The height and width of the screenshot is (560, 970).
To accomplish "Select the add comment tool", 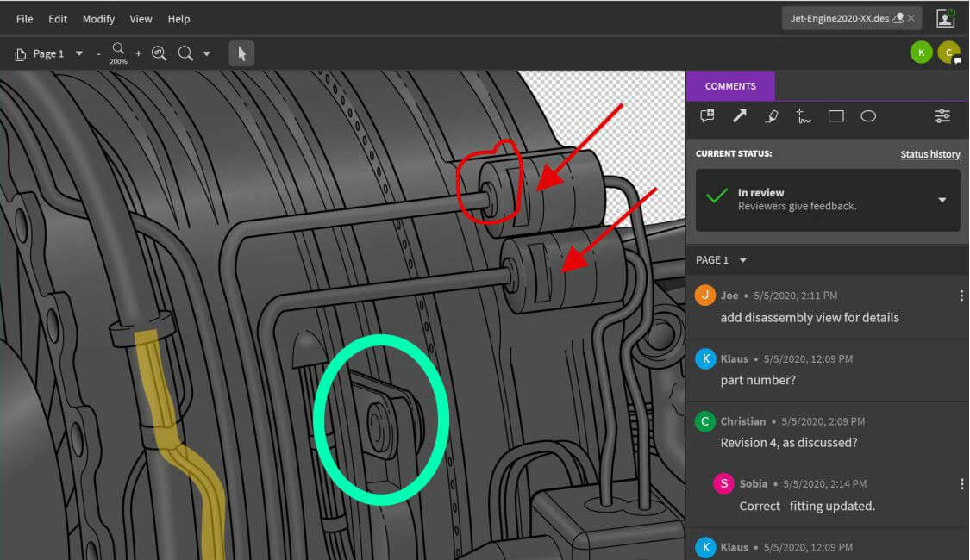I will pos(707,115).
